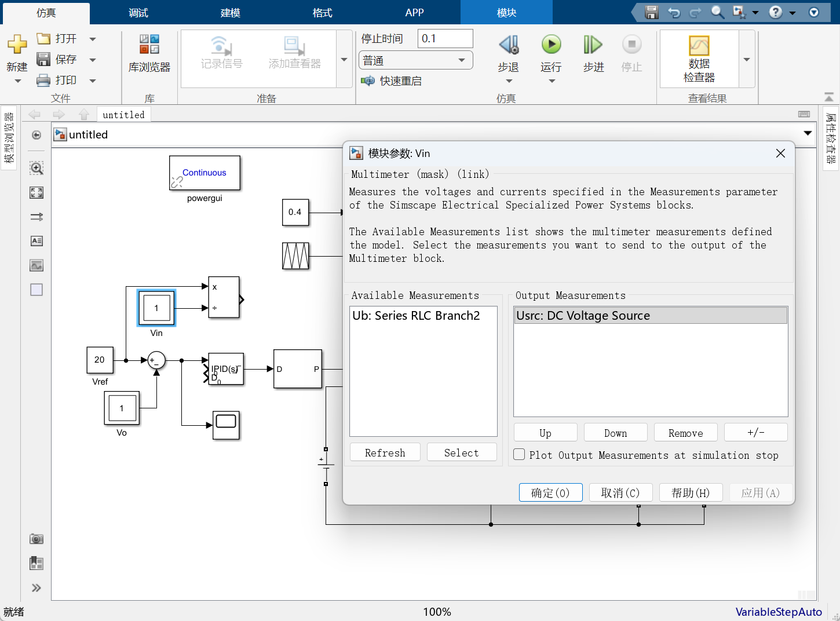Switch to the APP ribbon tab
Screen dimensions: 840x621
(x=415, y=13)
